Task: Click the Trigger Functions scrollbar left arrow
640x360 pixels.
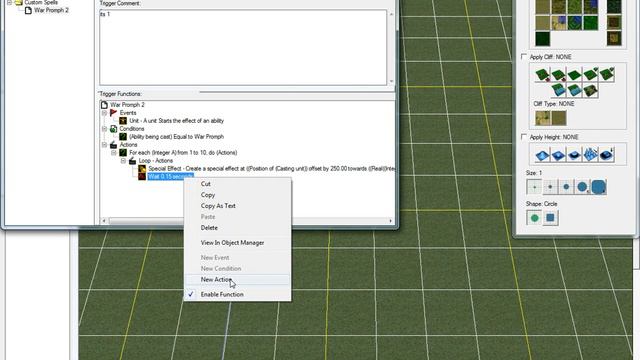Action: click(x=104, y=221)
